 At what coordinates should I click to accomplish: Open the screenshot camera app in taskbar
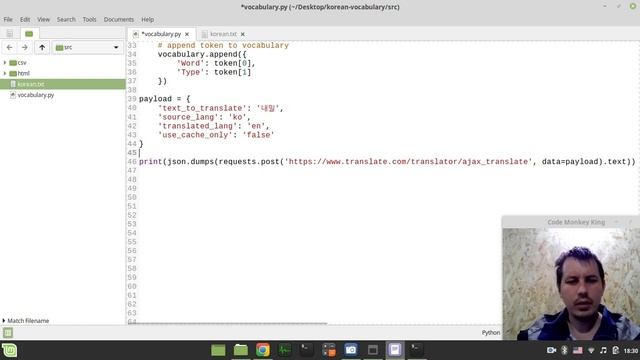(x=351, y=350)
